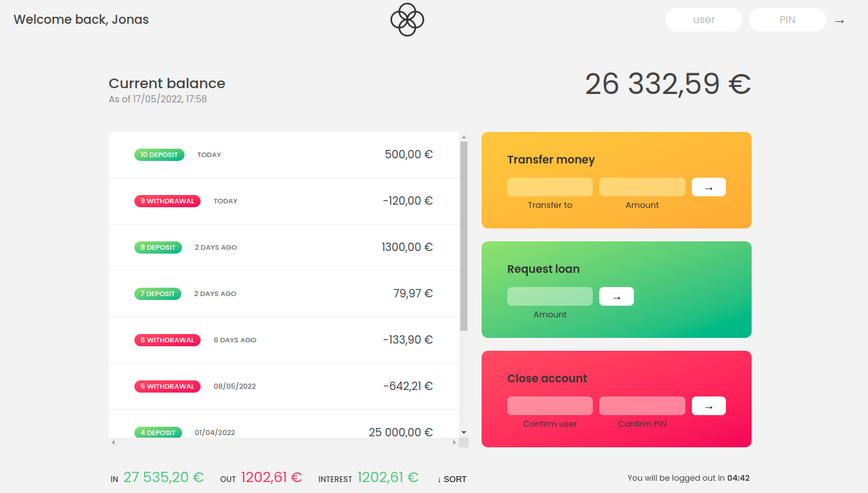Image resolution: width=868 pixels, height=493 pixels.
Task: Click the loan Amount input field
Action: tap(550, 297)
